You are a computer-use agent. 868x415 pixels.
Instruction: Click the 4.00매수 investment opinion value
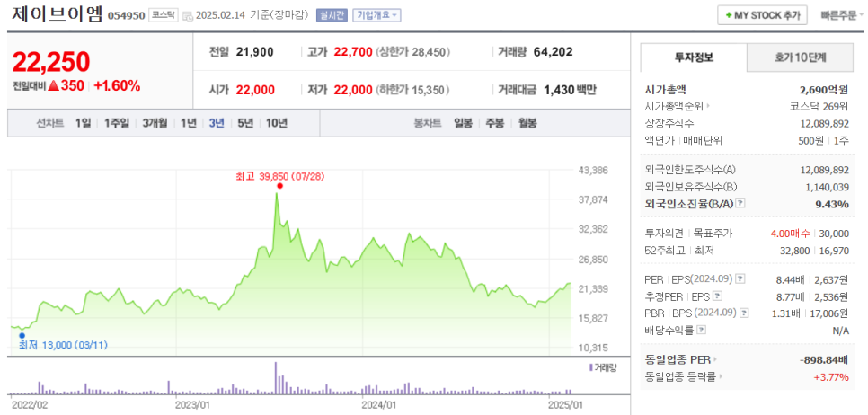coord(791,234)
